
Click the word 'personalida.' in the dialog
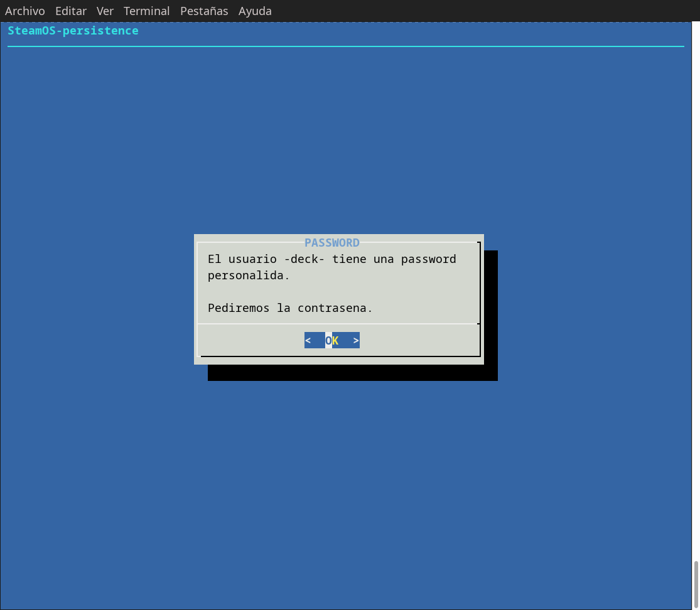coord(249,276)
